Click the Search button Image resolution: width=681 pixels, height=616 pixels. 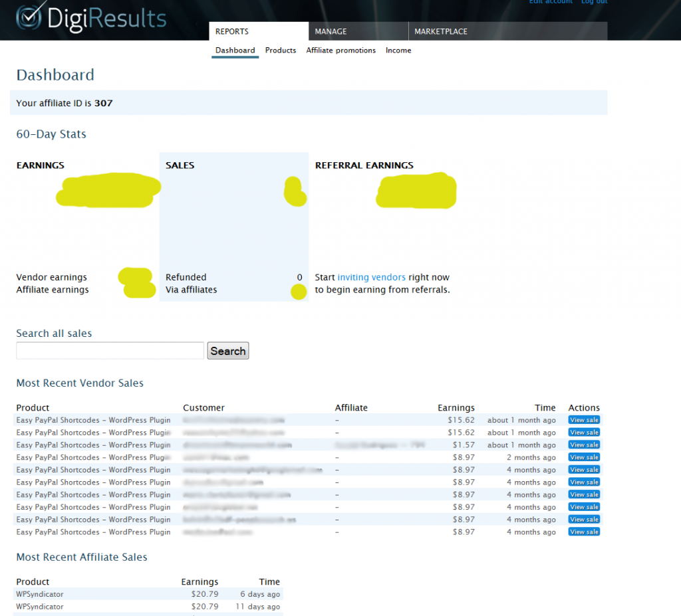point(228,351)
